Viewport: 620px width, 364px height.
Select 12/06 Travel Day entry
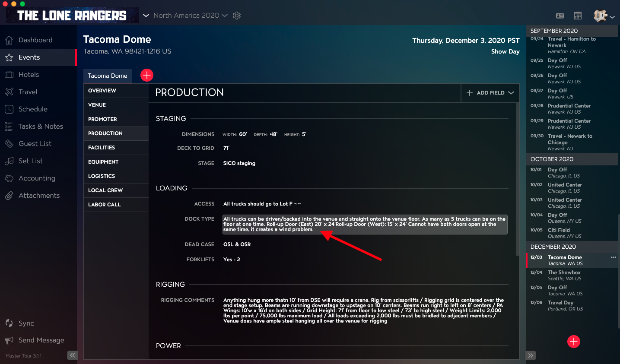(x=572, y=306)
